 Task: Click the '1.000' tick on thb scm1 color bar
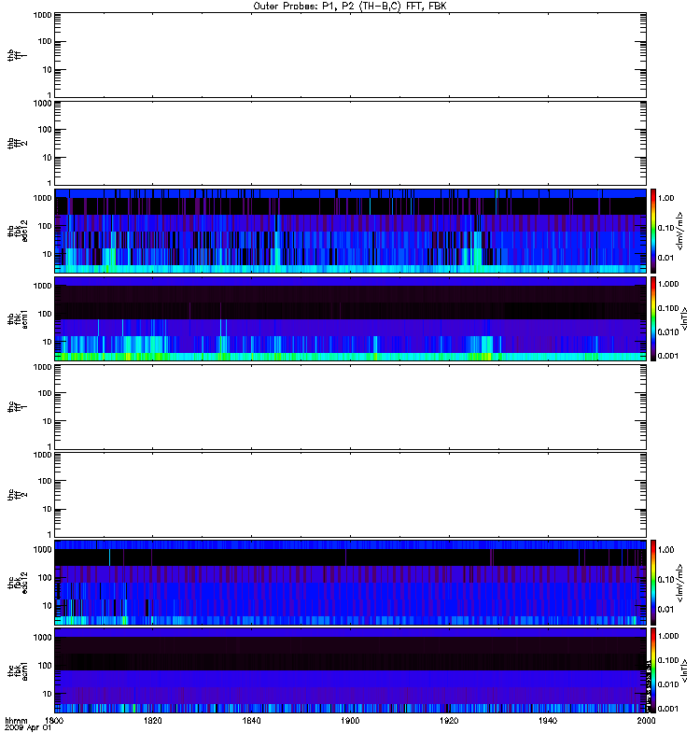tap(668, 284)
